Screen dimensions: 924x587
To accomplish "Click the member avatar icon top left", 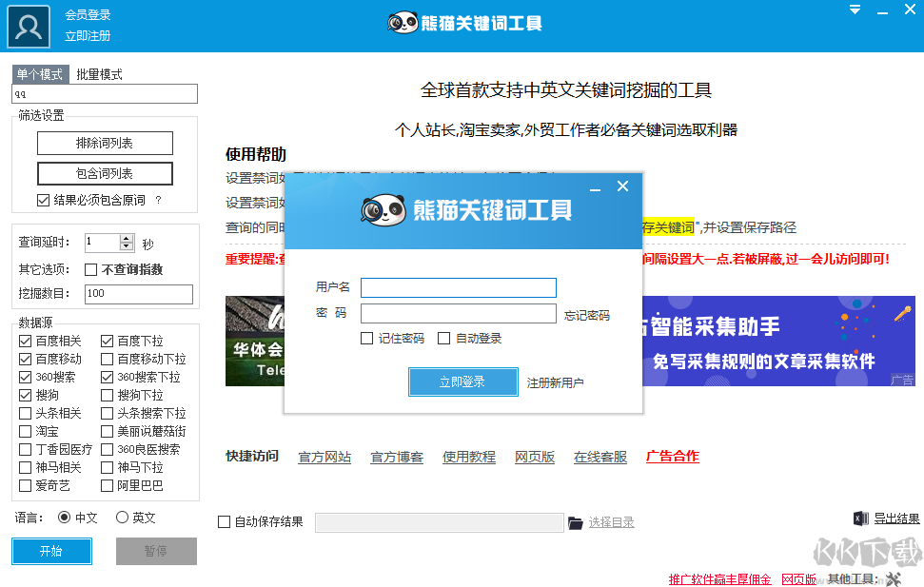I will (28, 26).
